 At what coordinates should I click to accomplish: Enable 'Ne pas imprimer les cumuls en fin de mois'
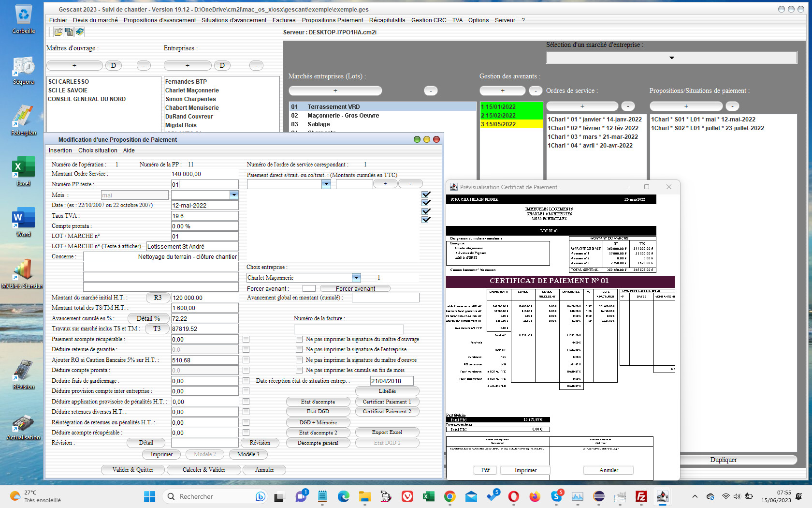tap(299, 370)
